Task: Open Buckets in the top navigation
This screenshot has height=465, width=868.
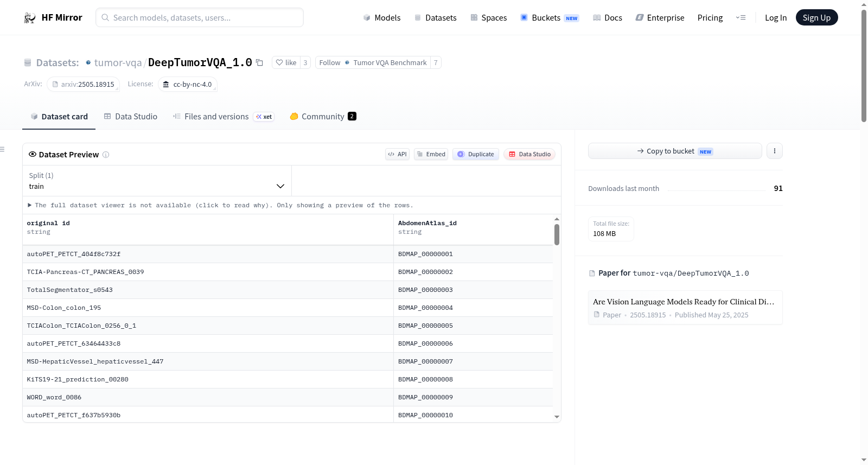Action: pyautogui.click(x=550, y=18)
